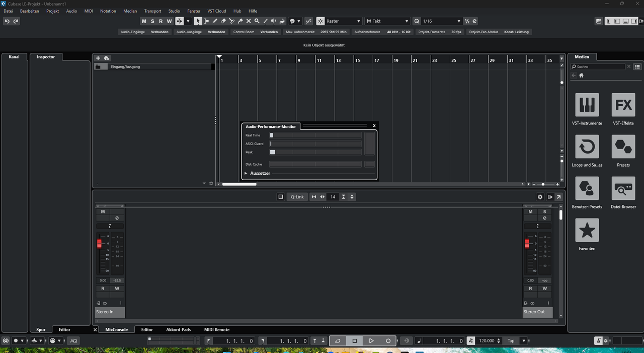Switch to the Akkord-Pads tab
This screenshot has height=353, width=644.
tap(178, 330)
